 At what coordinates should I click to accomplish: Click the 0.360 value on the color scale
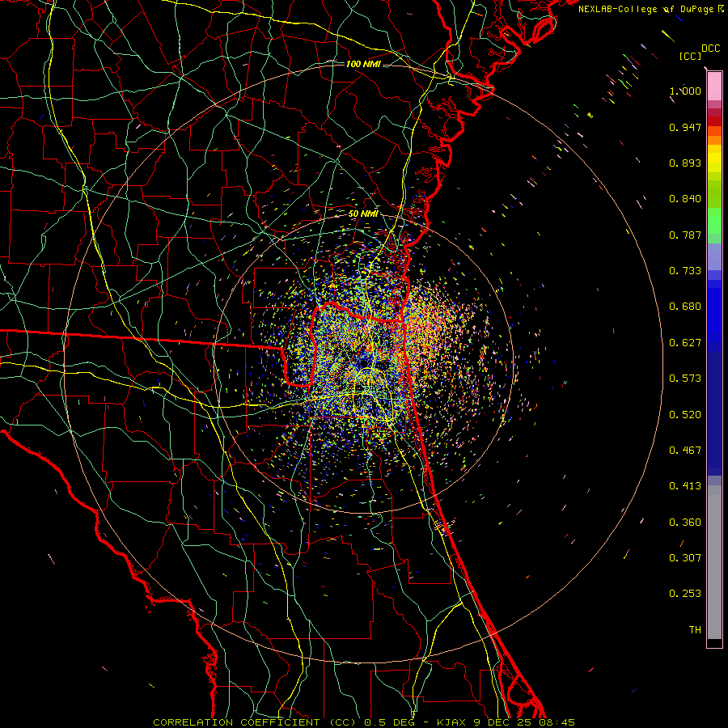pos(685,523)
